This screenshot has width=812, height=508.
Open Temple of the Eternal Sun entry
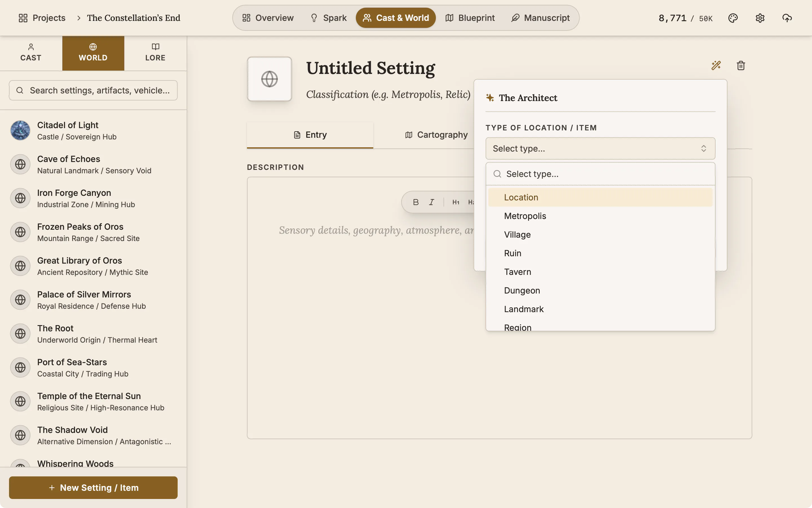pyautogui.click(x=93, y=402)
